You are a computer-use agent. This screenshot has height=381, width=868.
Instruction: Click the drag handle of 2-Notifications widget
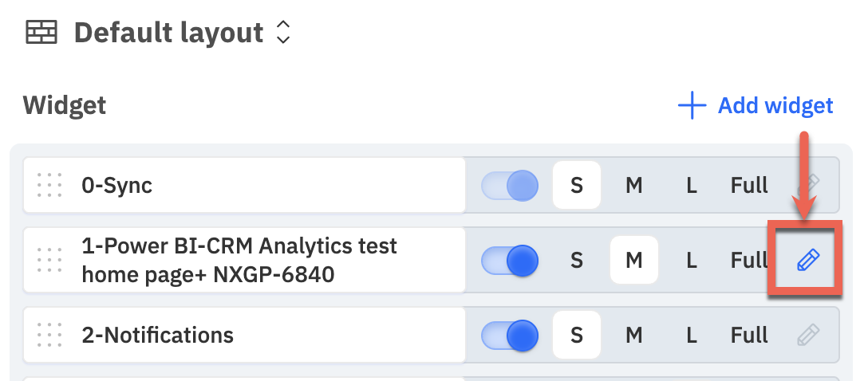[49, 335]
